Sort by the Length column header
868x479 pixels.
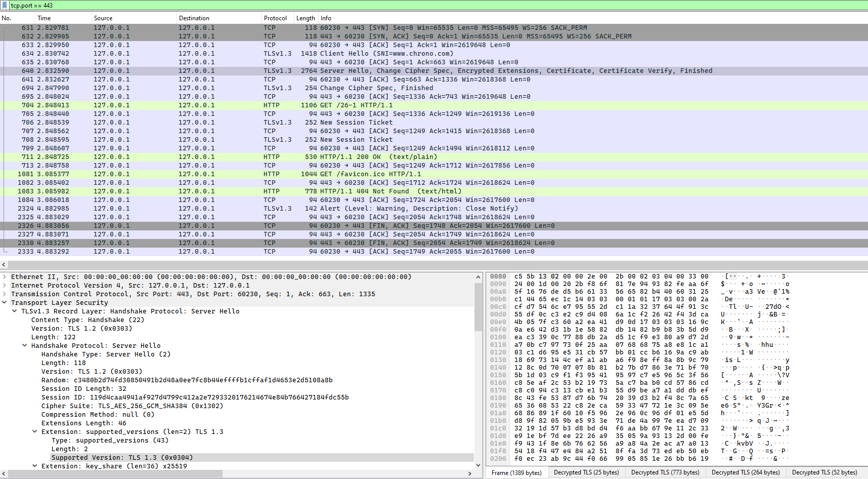pyautogui.click(x=306, y=18)
